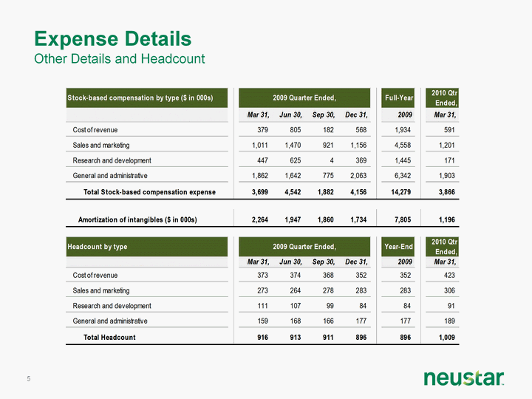Select the 2010 quarter total 3,866
Screen dimensions: 532x399
click(x=447, y=192)
